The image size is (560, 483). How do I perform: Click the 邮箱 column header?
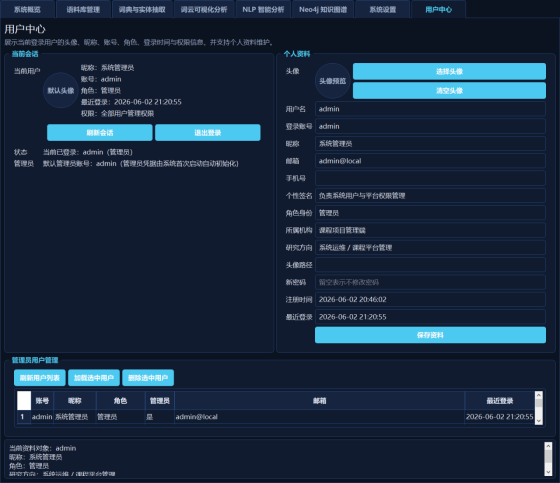320,401
